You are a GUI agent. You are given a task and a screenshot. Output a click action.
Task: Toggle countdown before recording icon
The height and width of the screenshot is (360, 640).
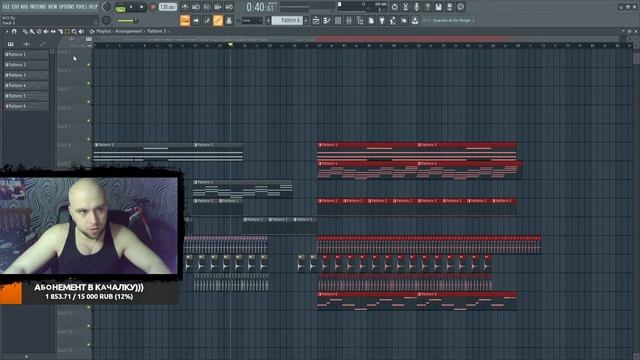click(x=207, y=7)
